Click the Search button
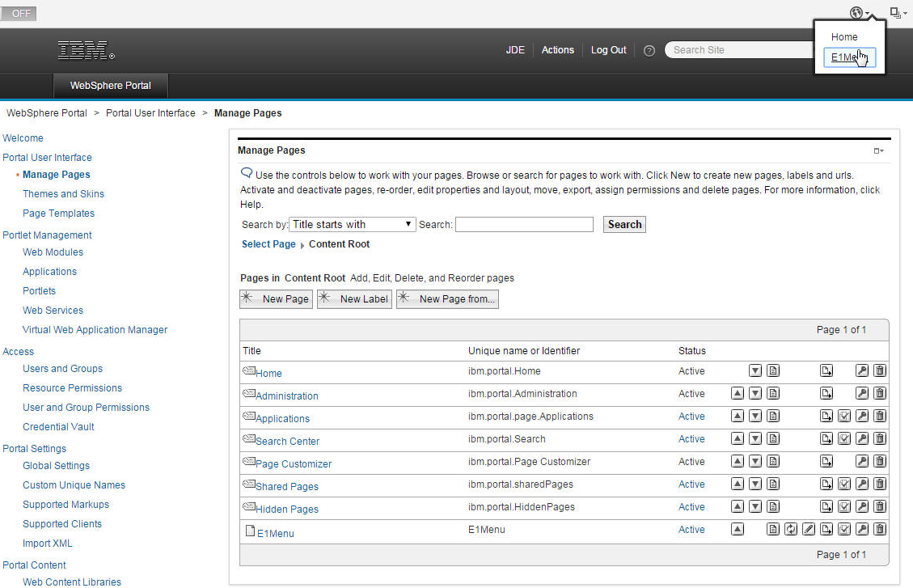 click(625, 225)
